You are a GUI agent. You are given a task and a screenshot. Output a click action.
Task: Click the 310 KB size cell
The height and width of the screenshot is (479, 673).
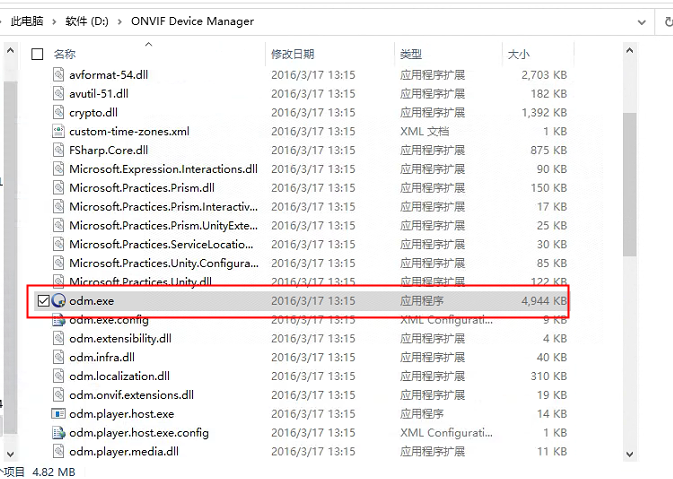(x=549, y=376)
